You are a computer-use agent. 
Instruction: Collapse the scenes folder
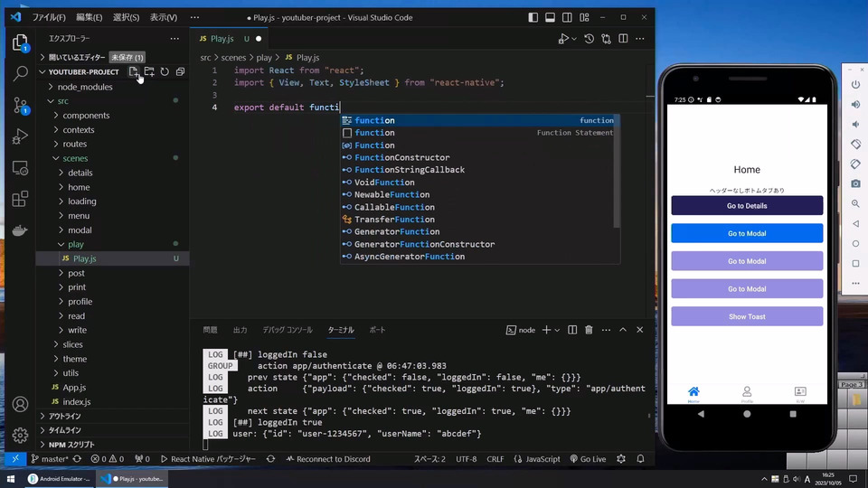click(75, 158)
